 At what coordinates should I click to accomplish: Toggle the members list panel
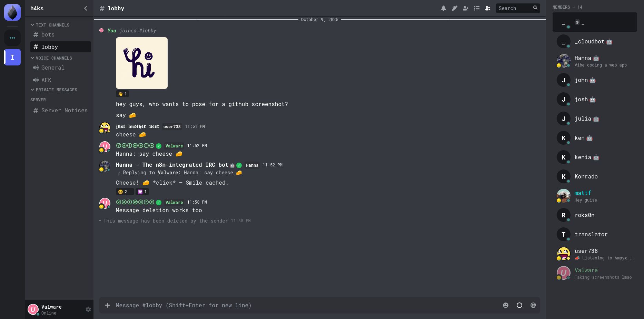click(x=487, y=8)
